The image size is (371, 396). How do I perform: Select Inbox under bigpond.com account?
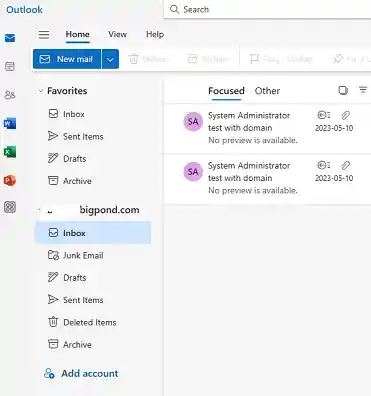click(x=93, y=233)
